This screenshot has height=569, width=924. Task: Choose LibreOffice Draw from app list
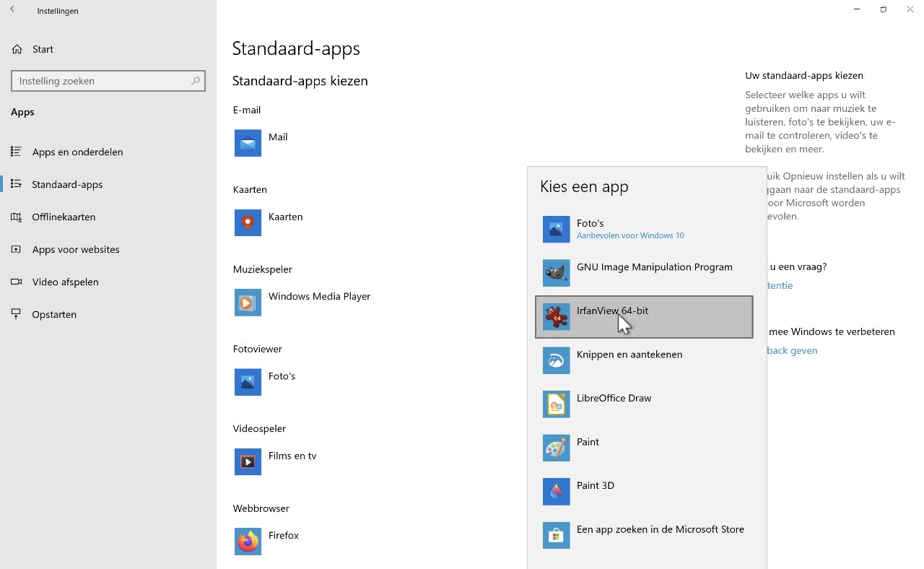click(644, 404)
